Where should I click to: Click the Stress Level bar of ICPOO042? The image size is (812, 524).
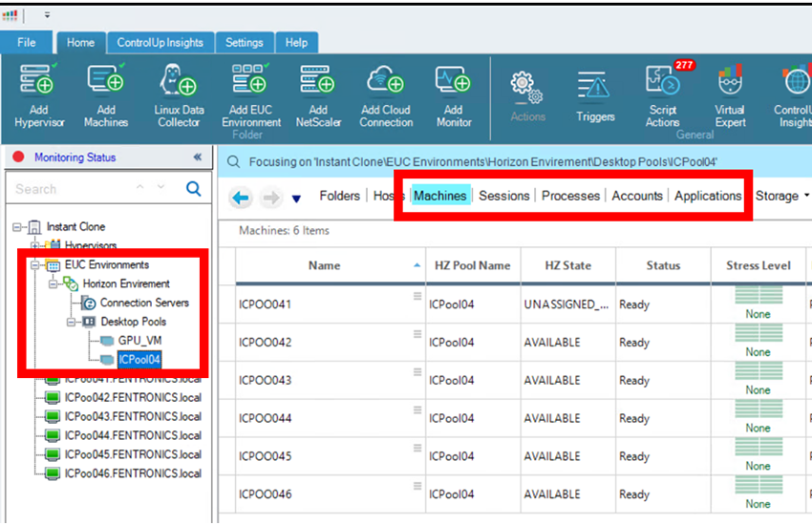click(x=759, y=333)
